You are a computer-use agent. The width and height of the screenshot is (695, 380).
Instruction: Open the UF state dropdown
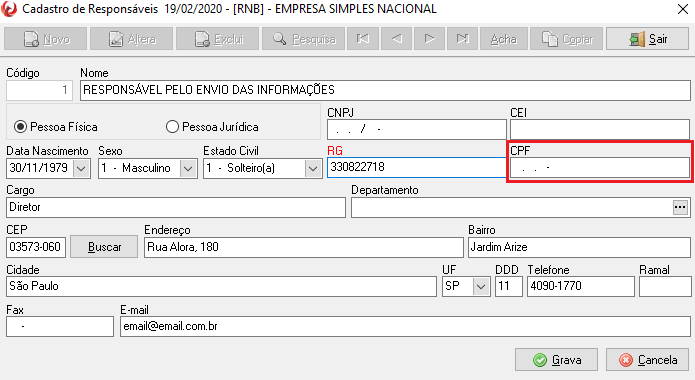481,286
